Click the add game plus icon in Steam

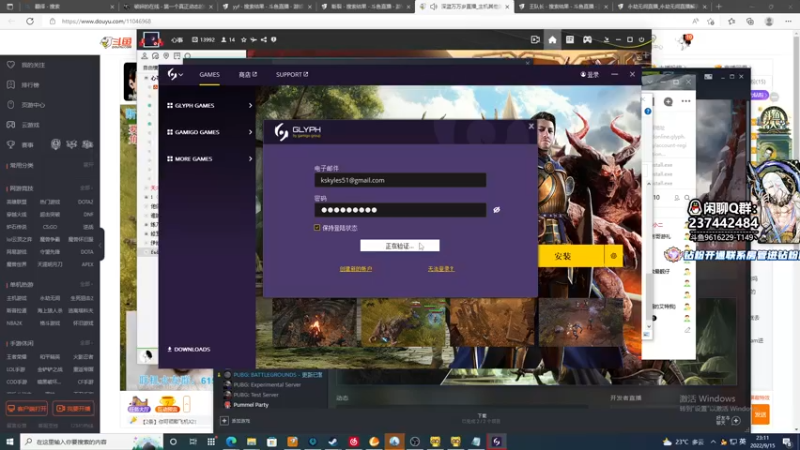pos(224,421)
